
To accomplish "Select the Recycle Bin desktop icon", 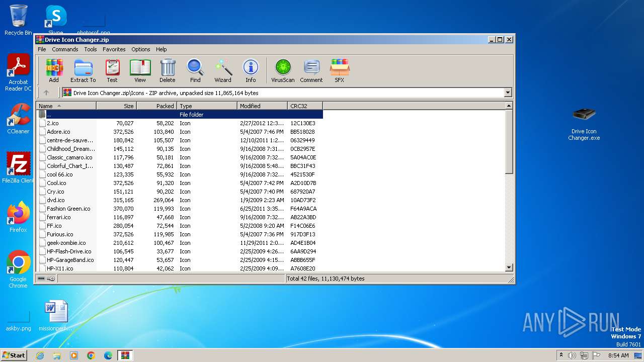I will pos(18,20).
